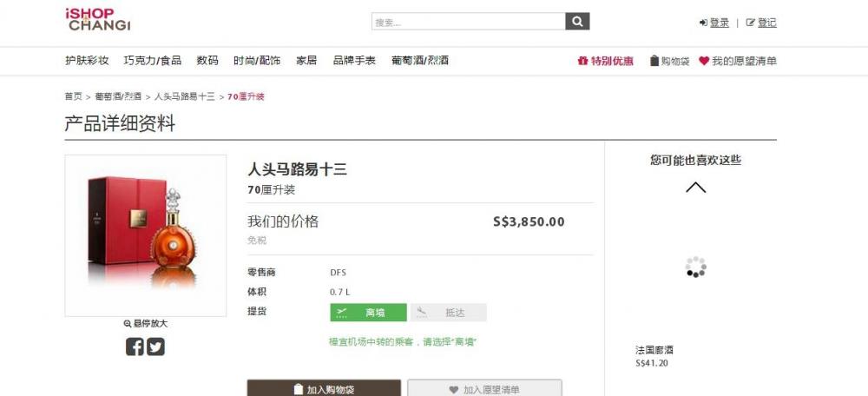Select 离境 departure pickup option
This screenshot has height=396, width=868.
pyautogui.click(x=369, y=313)
